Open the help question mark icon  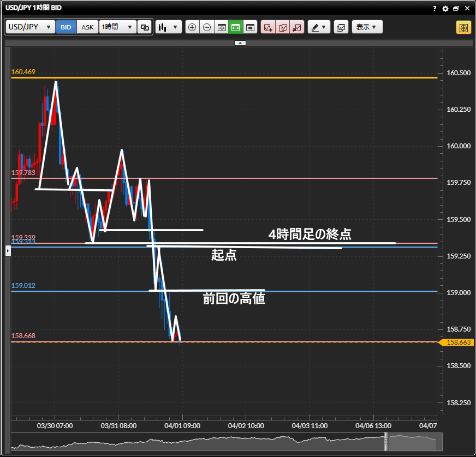coord(435,9)
